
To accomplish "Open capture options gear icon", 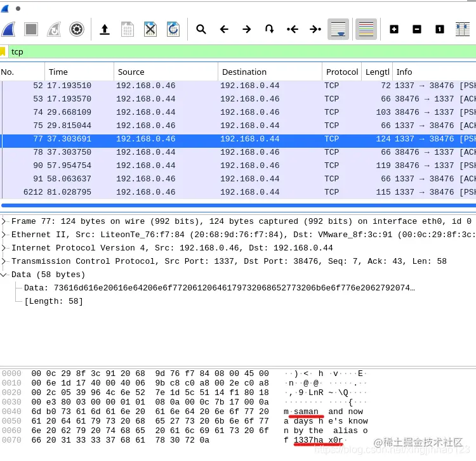I will click(77, 29).
